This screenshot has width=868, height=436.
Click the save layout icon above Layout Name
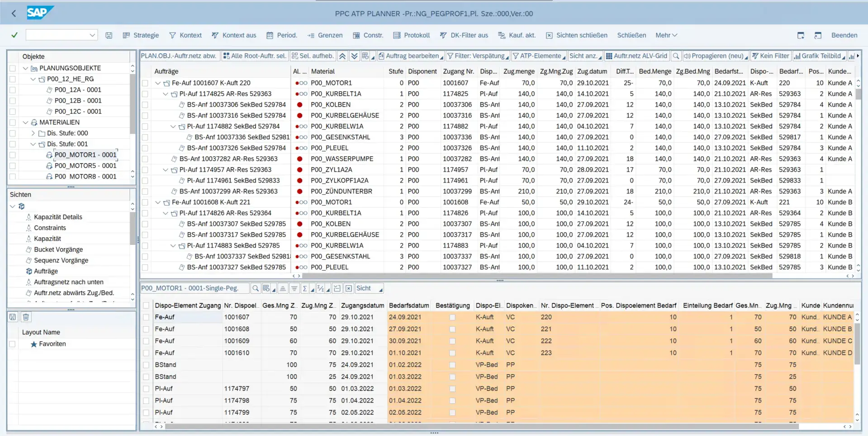[x=13, y=317]
